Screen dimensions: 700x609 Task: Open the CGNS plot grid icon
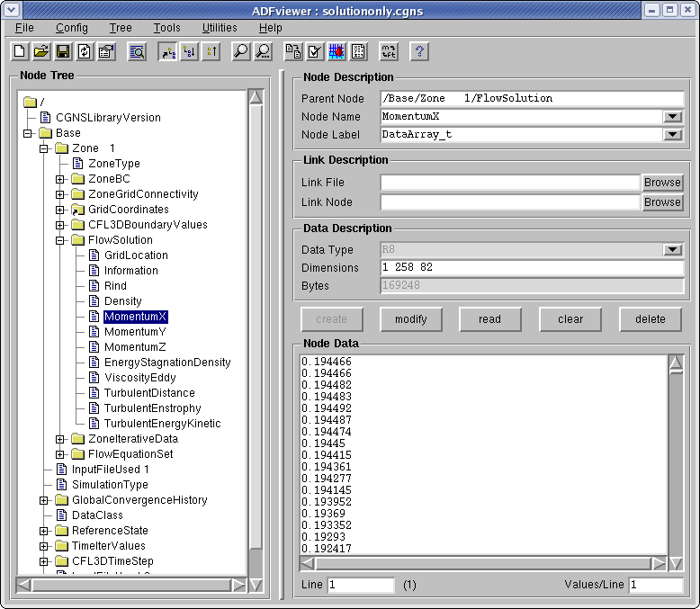[x=337, y=52]
